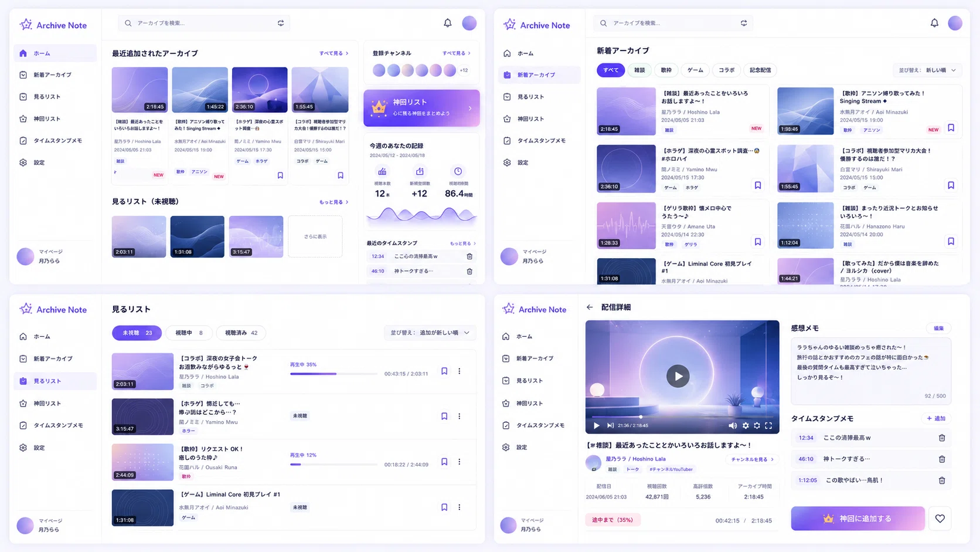The image size is (980, 552).
Task: Enter fullscreen on the video player
Action: pyautogui.click(x=768, y=425)
